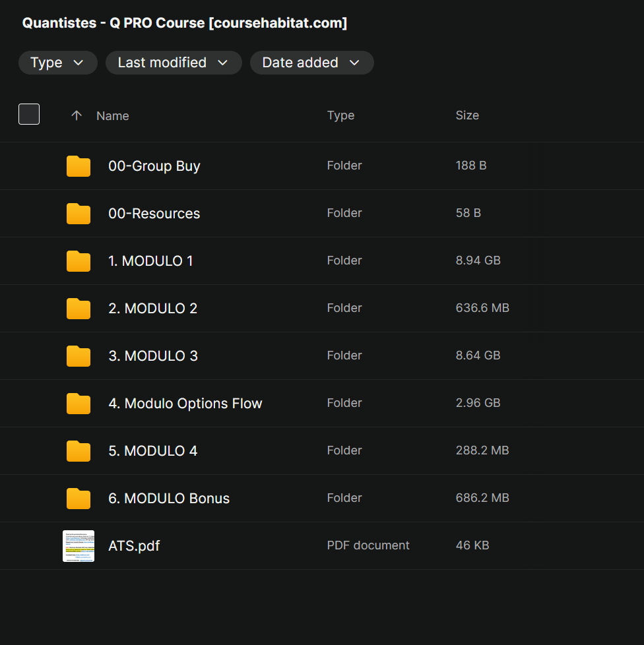Viewport: 644px width, 645px height.
Task: Click the 188 B size value
Action: [x=470, y=166]
